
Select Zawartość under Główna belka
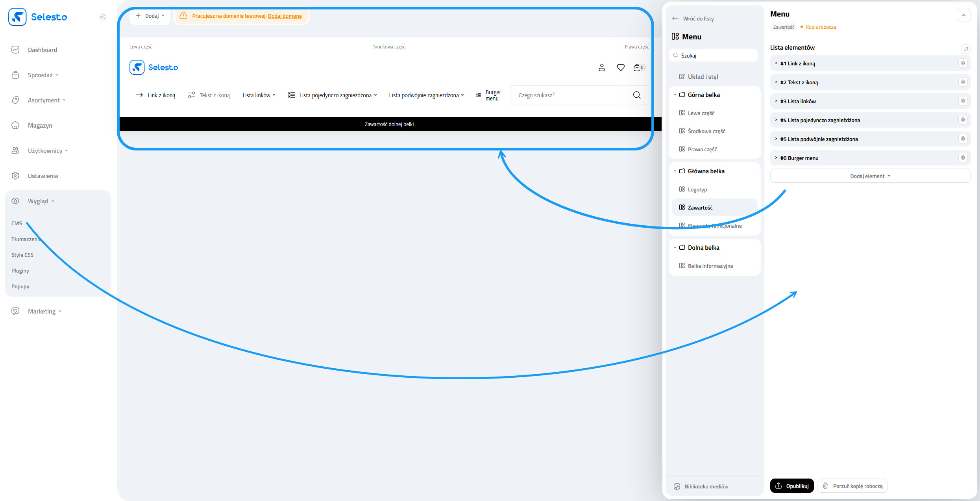(x=700, y=207)
